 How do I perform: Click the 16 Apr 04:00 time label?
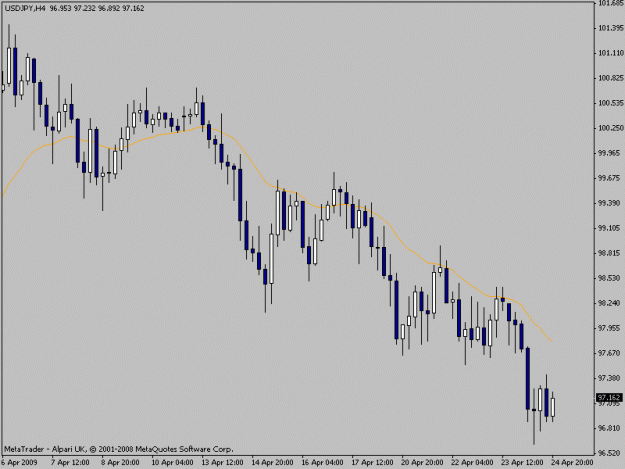click(x=322, y=463)
